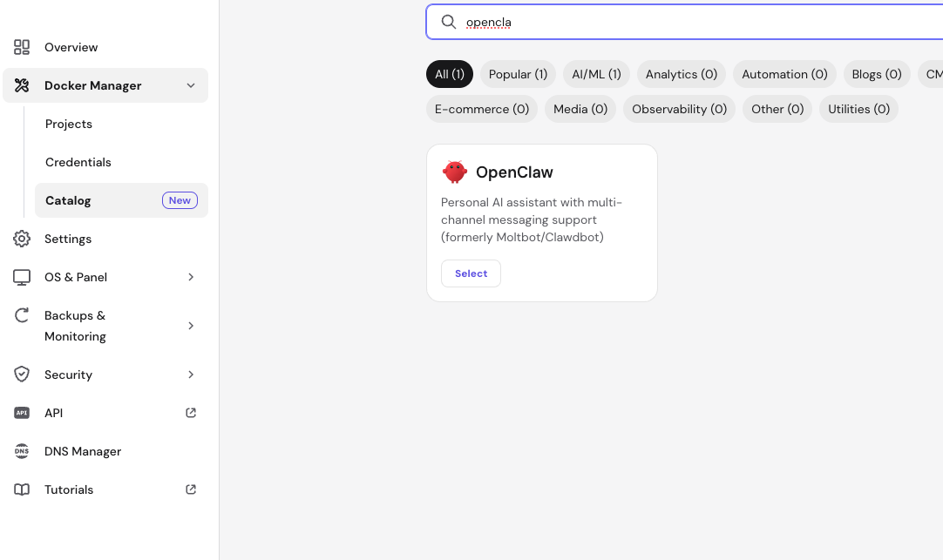The width and height of the screenshot is (943, 560).
Task: Select the Docker Manager wrench icon
Action: [x=22, y=85]
